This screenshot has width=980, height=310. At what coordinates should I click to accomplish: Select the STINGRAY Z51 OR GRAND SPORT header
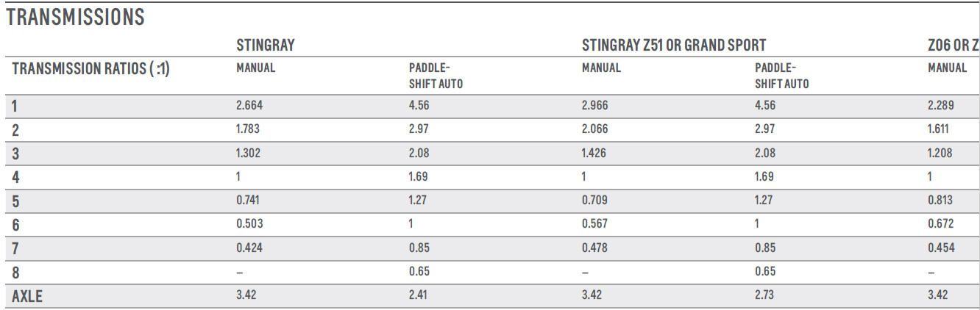pyautogui.click(x=673, y=45)
